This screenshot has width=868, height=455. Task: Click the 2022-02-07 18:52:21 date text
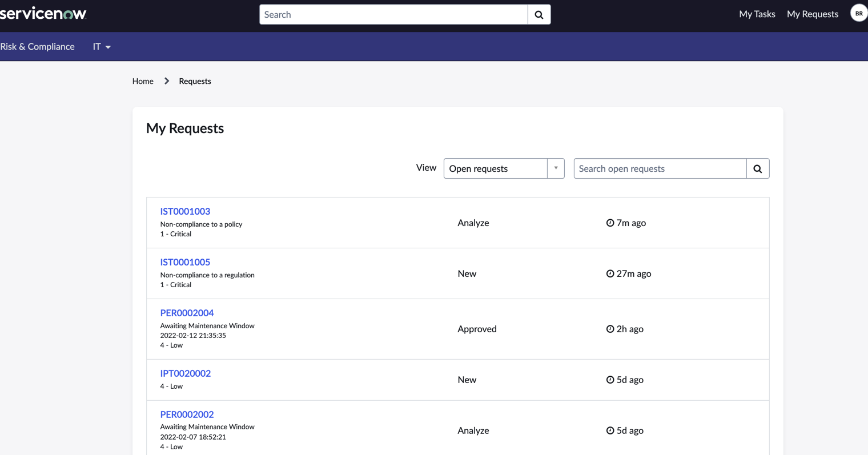(x=193, y=437)
